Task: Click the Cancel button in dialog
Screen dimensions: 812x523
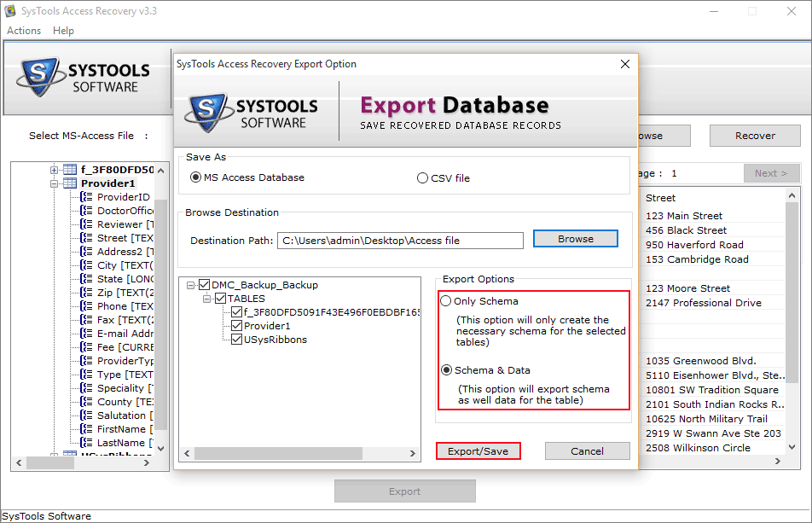Action: pyautogui.click(x=587, y=451)
